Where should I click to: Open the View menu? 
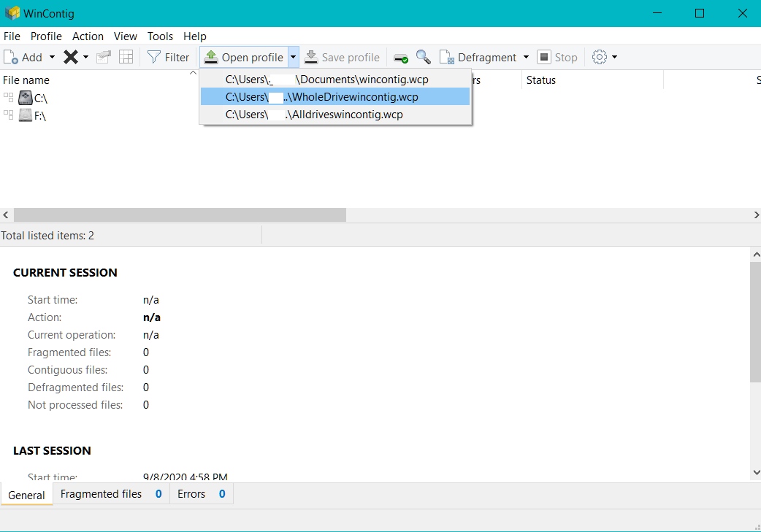point(125,36)
